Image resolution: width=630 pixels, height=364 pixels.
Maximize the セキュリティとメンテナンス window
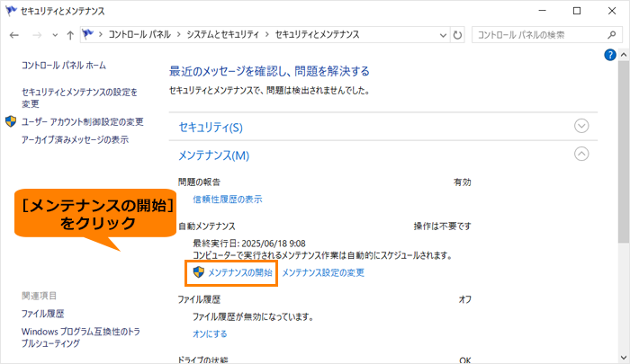[577, 11]
